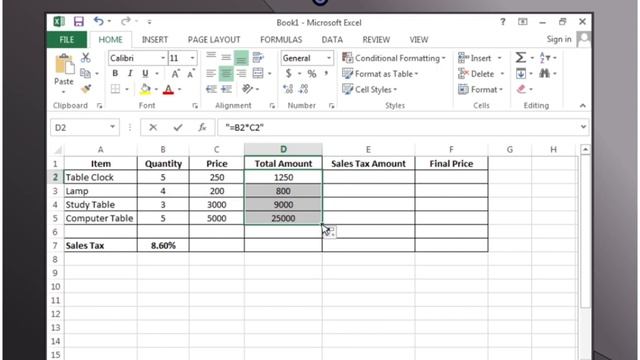Toggle Middle Align button
Screen dimensions: 640x360
click(226, 58)
